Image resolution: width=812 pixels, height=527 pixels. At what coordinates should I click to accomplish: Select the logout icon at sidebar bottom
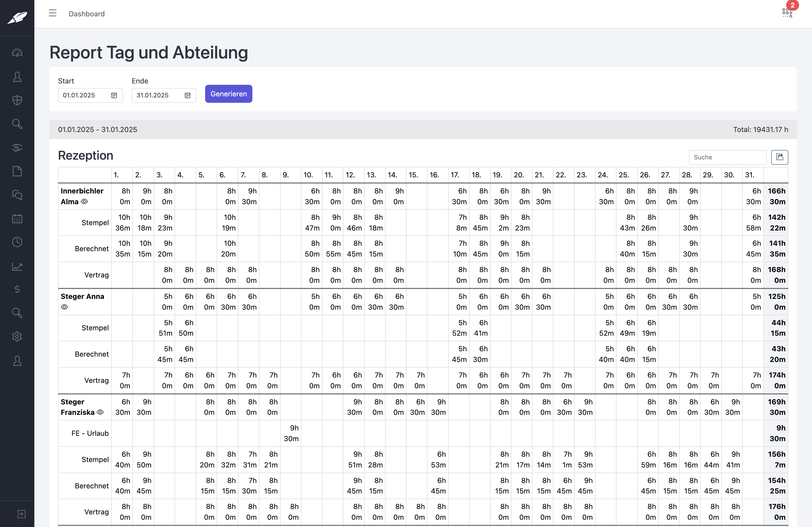[21, 514]
